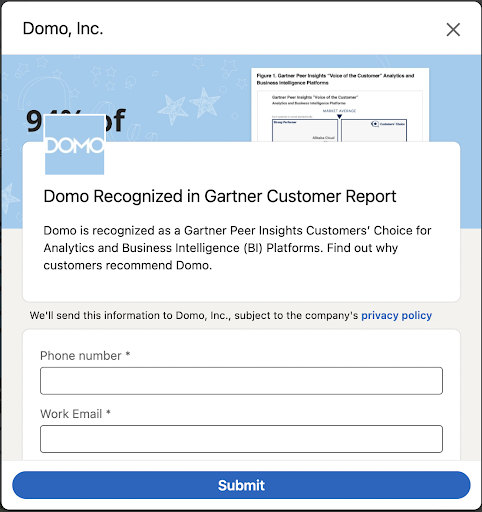Click the "Work Email *" field label

point(75,414)
